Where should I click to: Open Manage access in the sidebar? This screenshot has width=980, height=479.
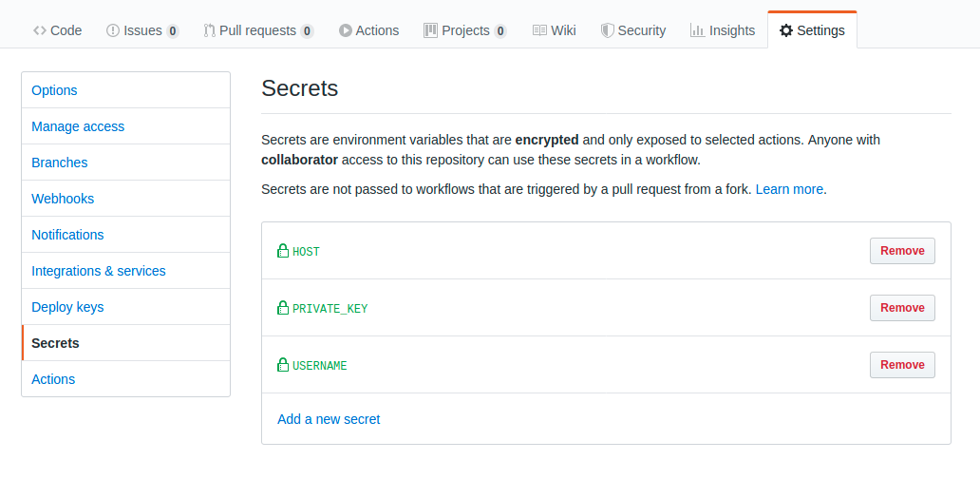[125, 126]
